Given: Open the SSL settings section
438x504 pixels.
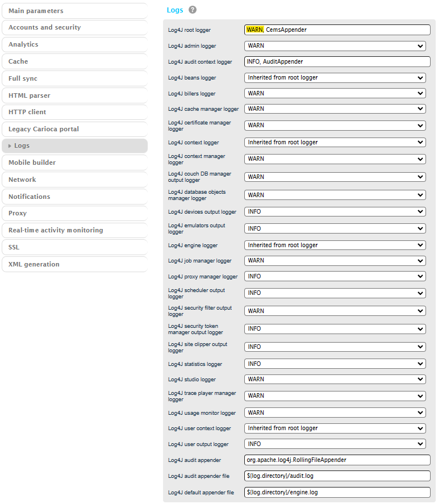Looking at the screenshot, I should 74,247.
